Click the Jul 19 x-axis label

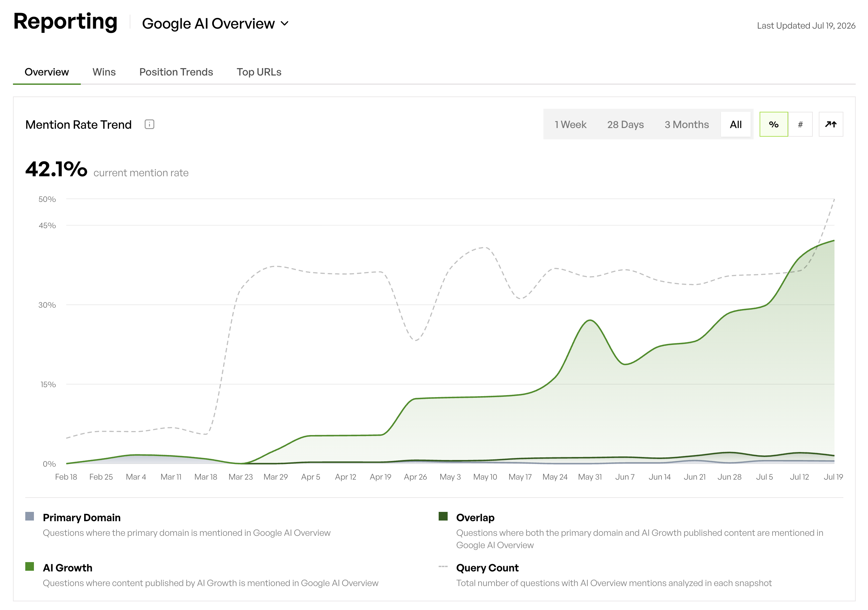[833, 477]
